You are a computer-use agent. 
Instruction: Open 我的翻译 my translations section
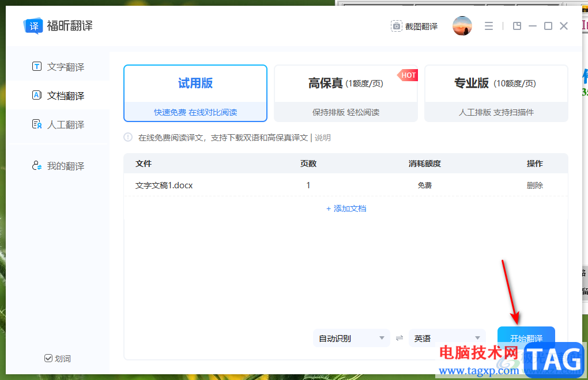(58, 166)
